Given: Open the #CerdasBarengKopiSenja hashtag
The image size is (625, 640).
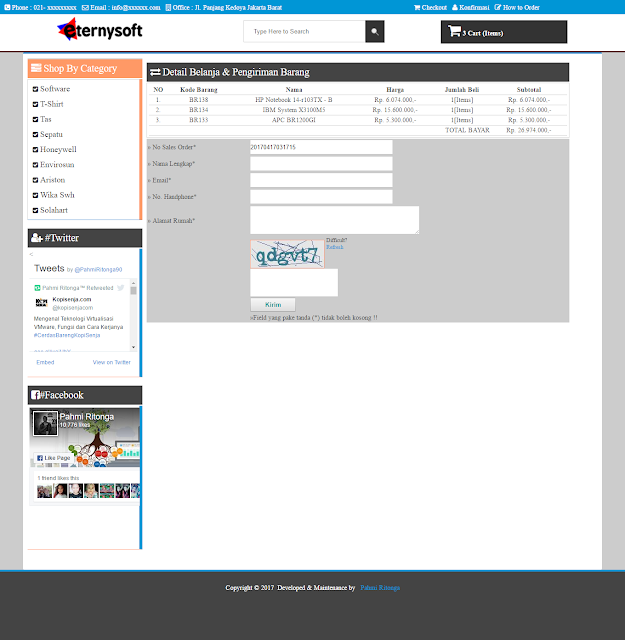Looking at the screenshot, I should click(67, 335).
